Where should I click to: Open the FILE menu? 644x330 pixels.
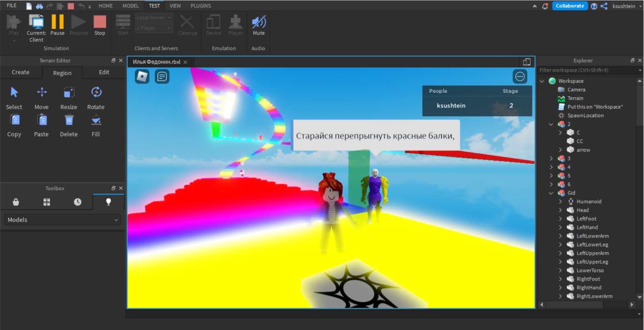[x=11, y=6]
